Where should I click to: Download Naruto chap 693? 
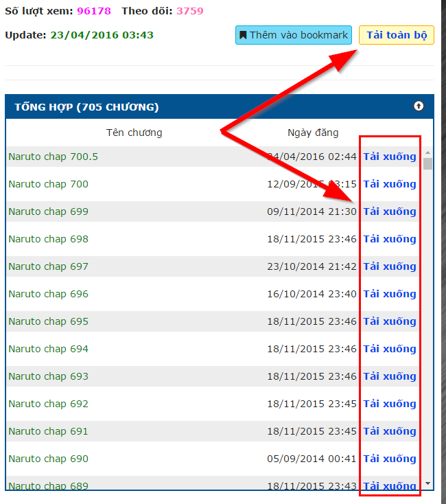pos(390,376)
